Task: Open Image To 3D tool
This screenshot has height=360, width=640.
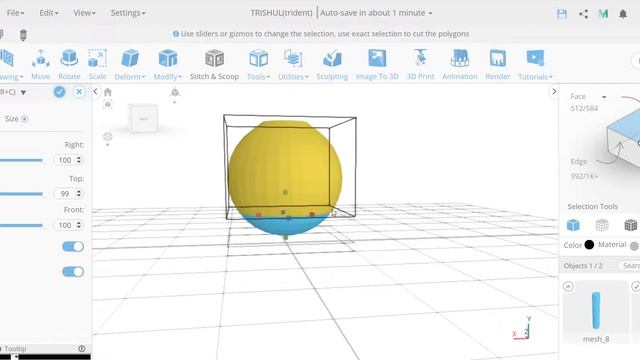Action: [x=377, y=64]
